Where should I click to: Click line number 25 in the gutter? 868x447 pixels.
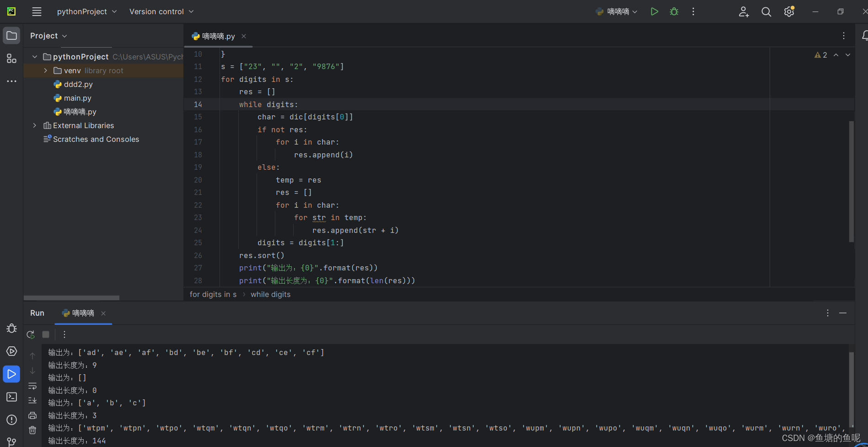click(x=198, y=243)
